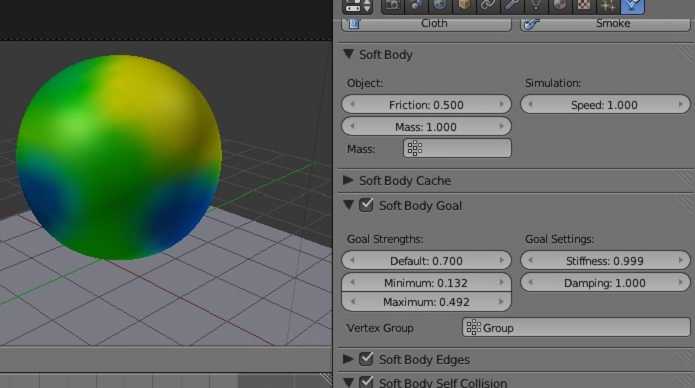The height and width of the screenshot is (388, 695).
Task: Decrease Default goal with left arrow
Action: [352, 261]
